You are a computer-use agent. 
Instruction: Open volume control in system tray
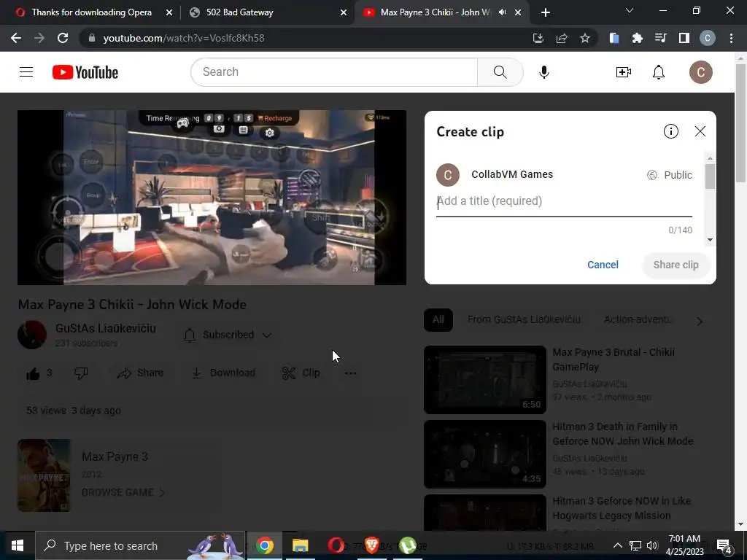(652, 545)
